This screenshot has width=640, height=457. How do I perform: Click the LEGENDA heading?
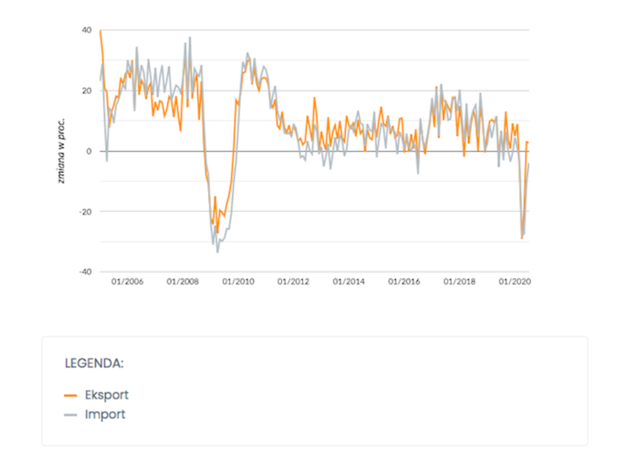pyautogui.click(x=94, y=363)
